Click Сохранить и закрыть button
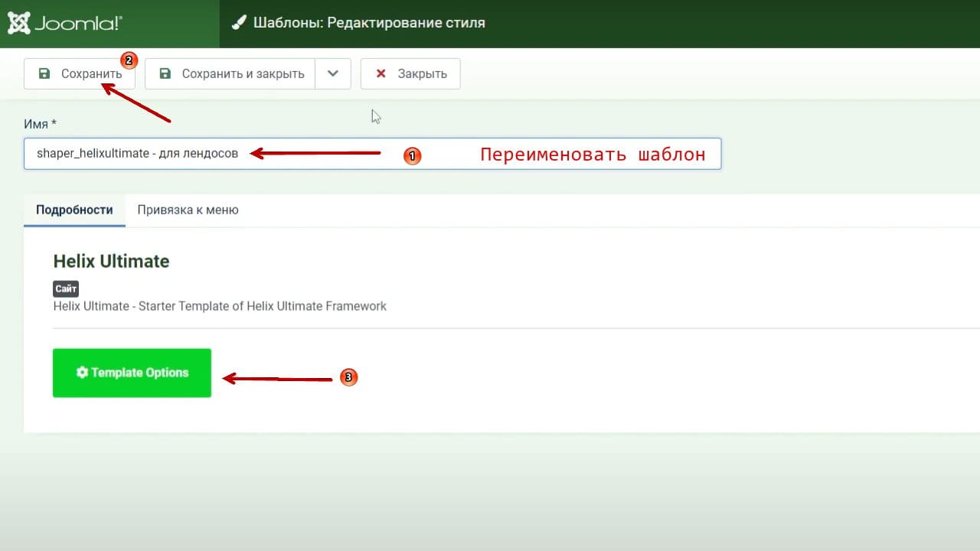Screen dimensions: 980x551 click(230, 74)
